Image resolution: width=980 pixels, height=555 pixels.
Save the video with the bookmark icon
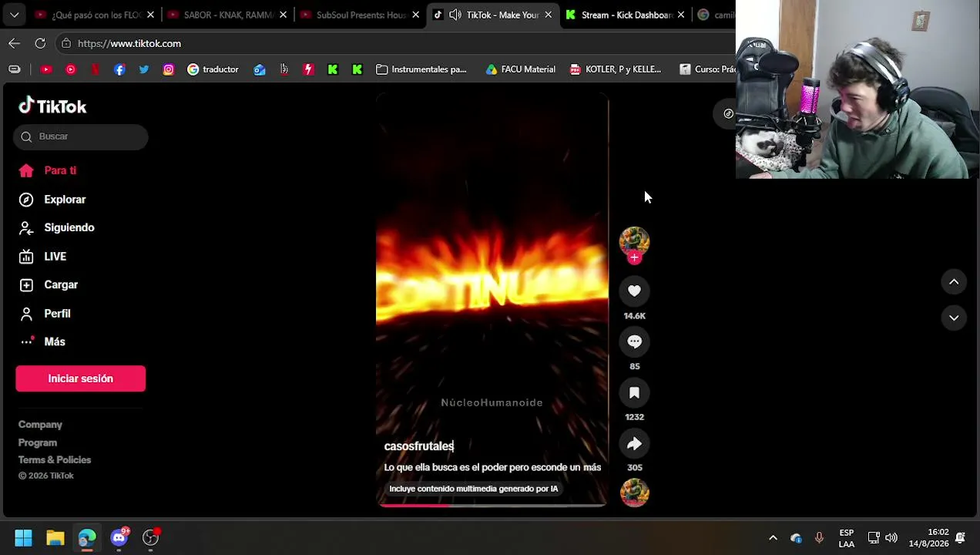[634, 392]
